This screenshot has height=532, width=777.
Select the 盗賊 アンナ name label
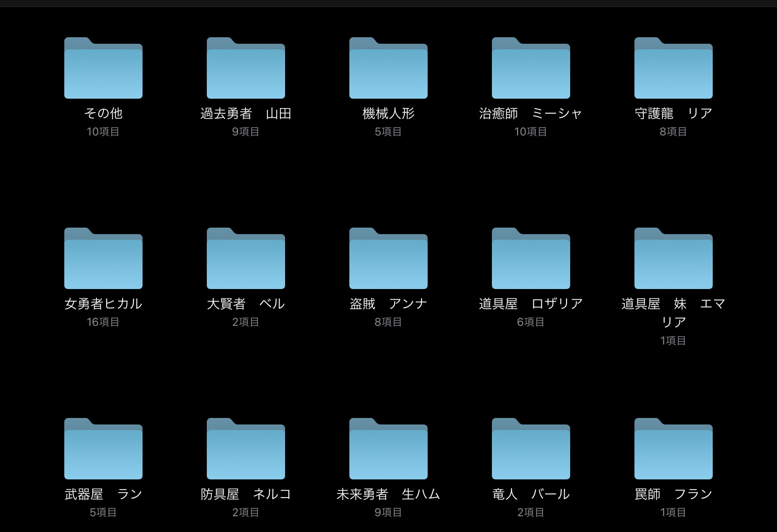click(x=388, y=303)
